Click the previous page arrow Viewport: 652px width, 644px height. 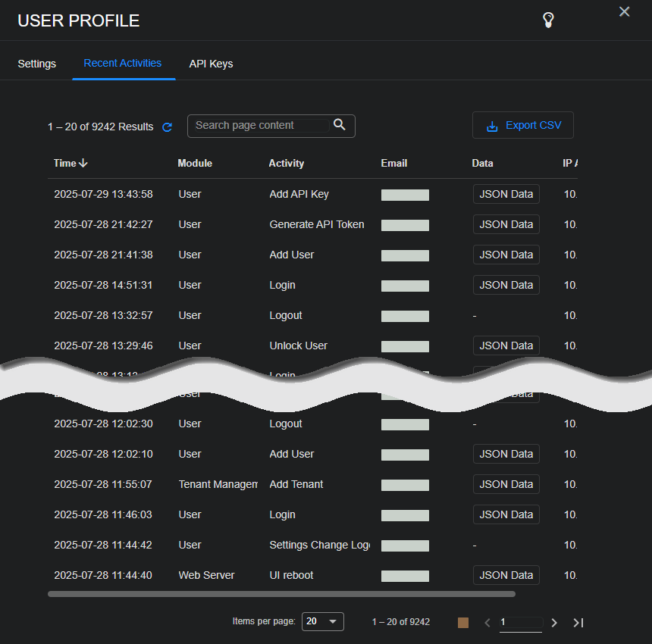(x=487, y=622)
